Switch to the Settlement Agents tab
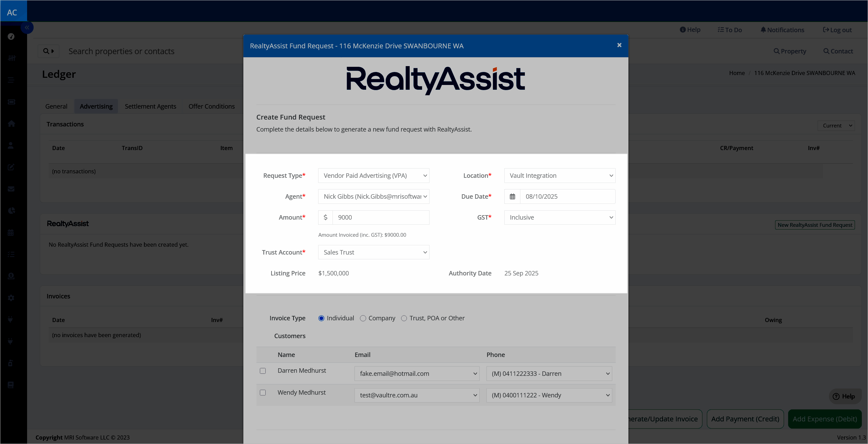Screen dimensions: 868x444 [150, 107]
